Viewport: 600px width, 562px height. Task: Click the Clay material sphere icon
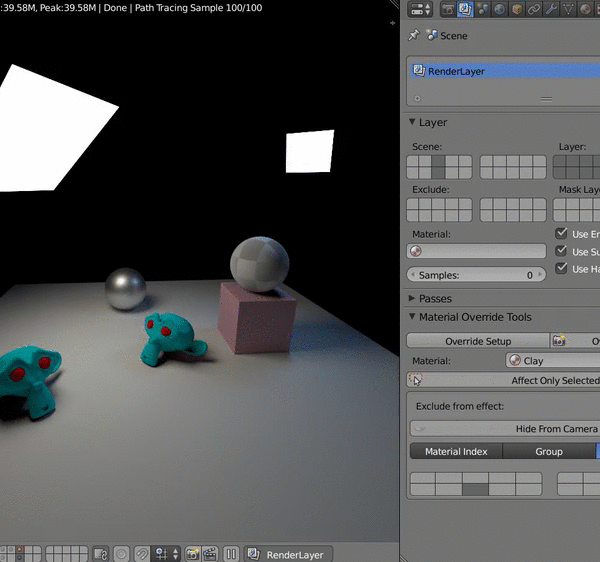515,360
